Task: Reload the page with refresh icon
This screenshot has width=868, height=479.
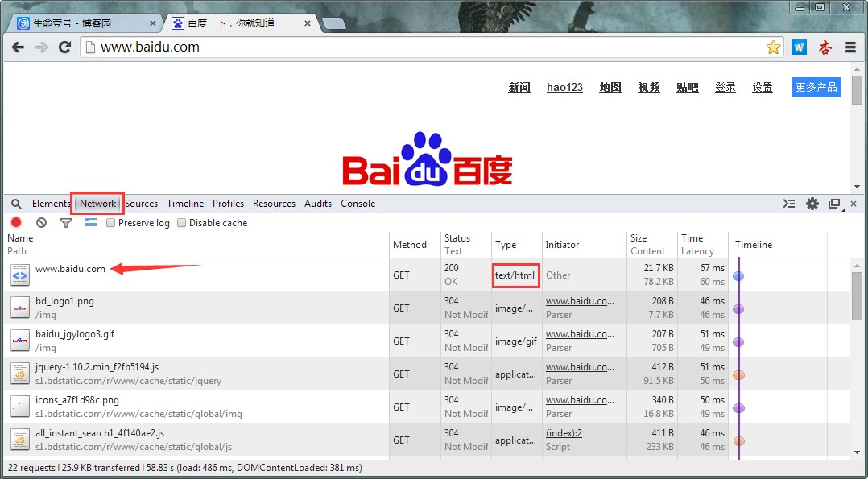Action: pos(64,47)
